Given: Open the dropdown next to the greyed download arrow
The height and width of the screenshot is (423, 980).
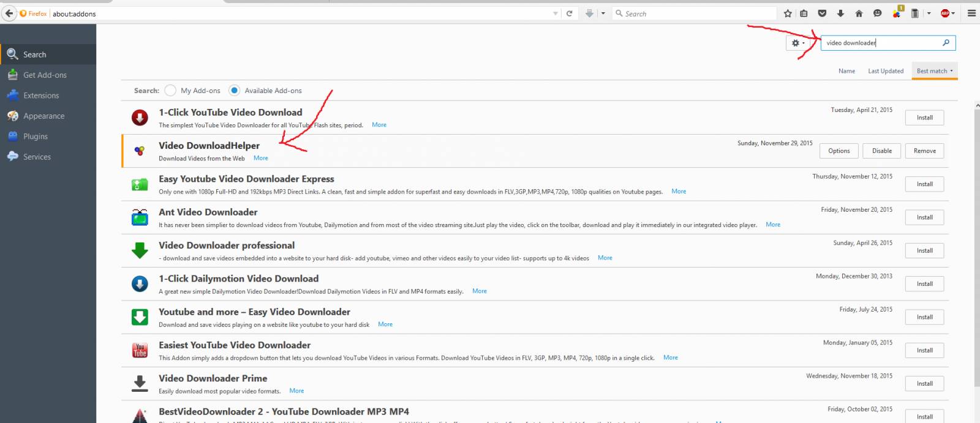Looking at the screenshot, I should coord(603,13).
